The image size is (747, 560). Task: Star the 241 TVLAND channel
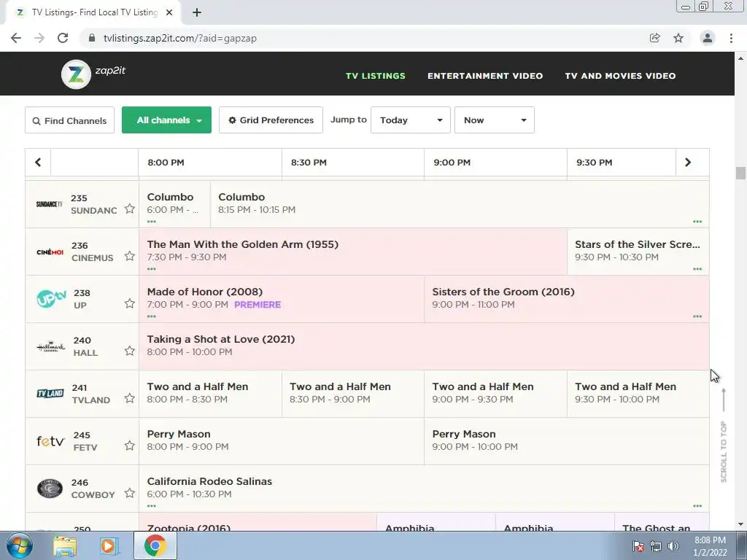click(130, 398)
